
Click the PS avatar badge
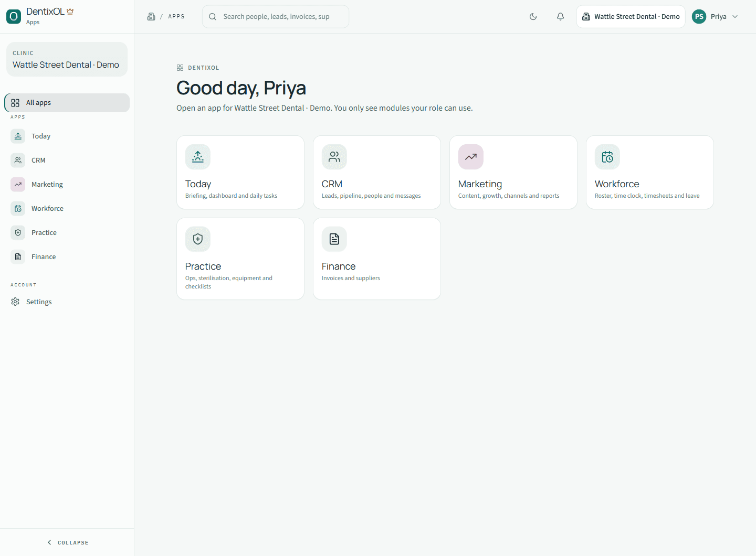[699, 17]
